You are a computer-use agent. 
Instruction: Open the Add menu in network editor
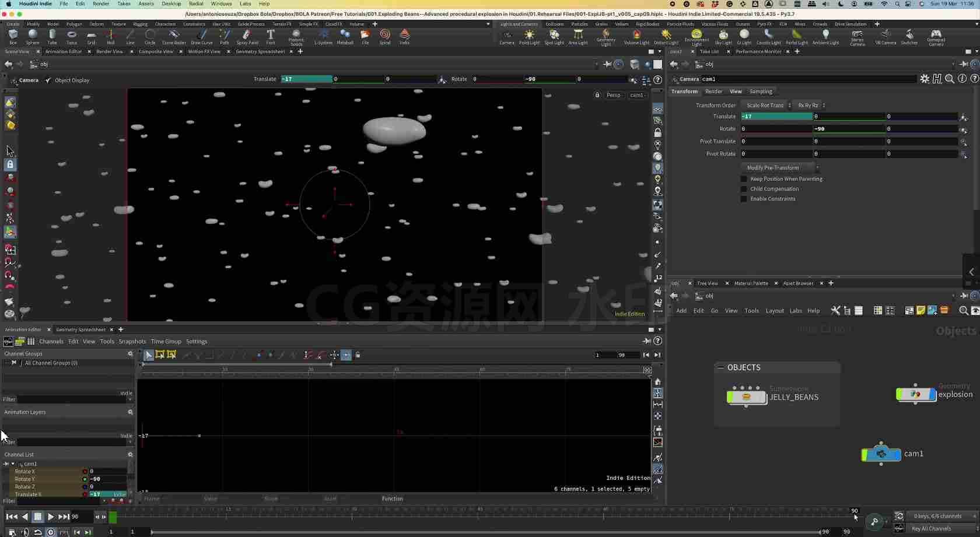coord(681,311)
